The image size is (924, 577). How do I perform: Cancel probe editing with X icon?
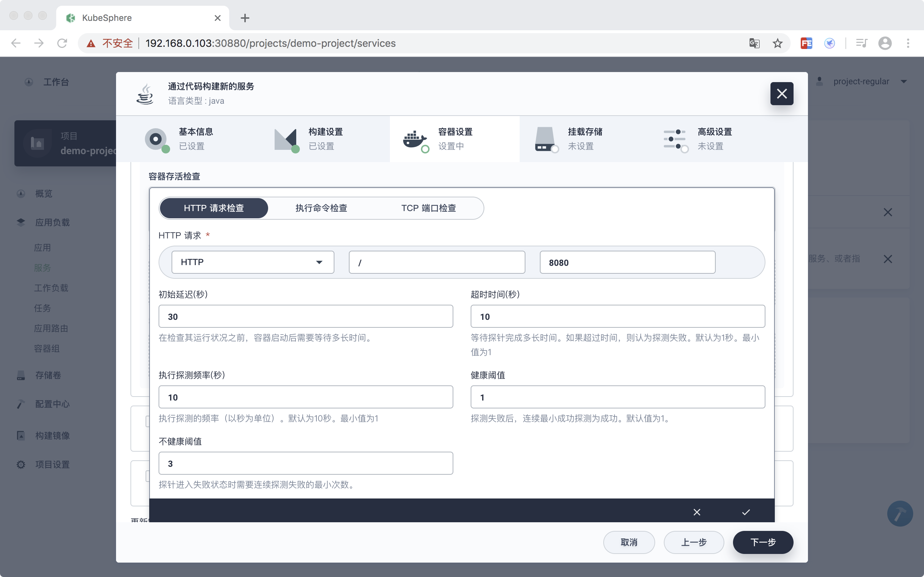[x=697, y=512]
